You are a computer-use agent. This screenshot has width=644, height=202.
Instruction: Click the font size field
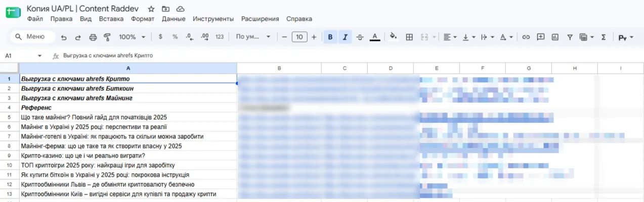[x=299, y=37]
